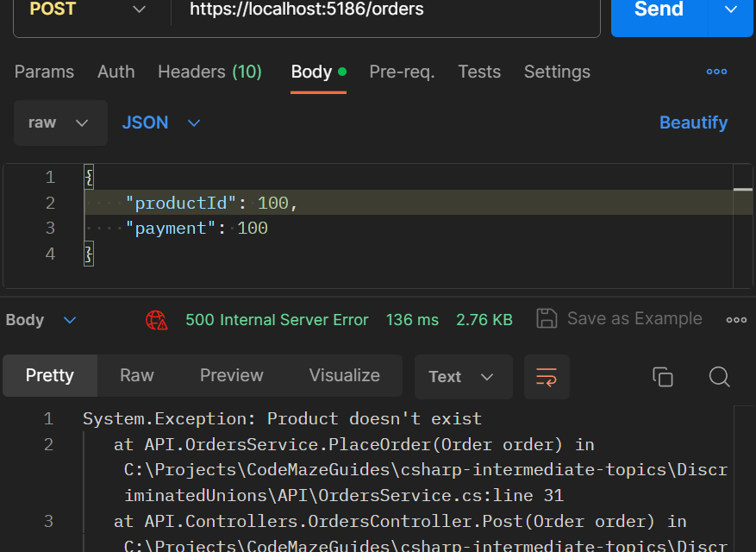Open the raw body type dropdown
Viewport: 756px width, 552px height.
(x=60, y=122)
